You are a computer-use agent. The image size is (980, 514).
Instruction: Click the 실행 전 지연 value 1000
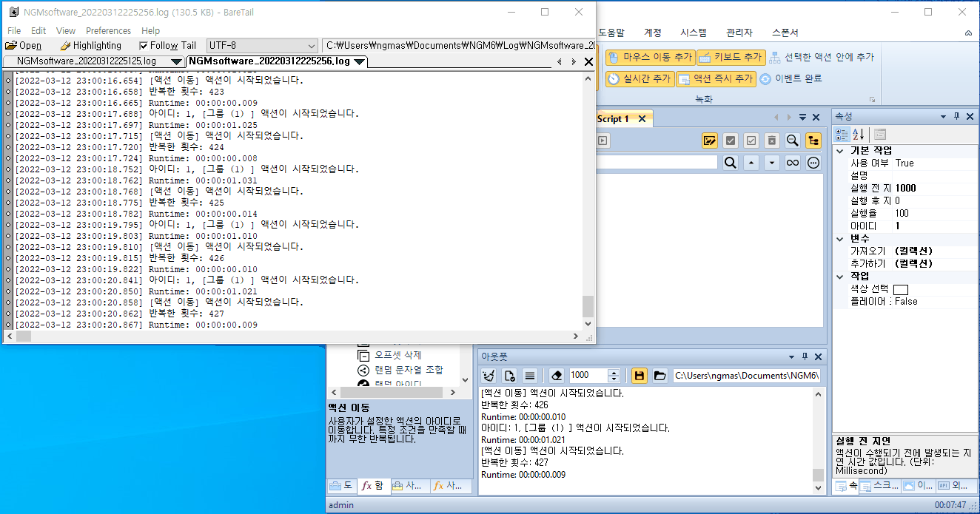905,189
